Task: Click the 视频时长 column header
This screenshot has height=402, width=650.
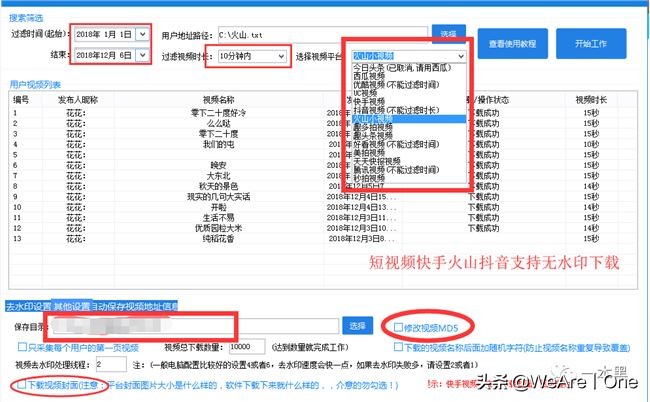Action: (x=591, y=100)
